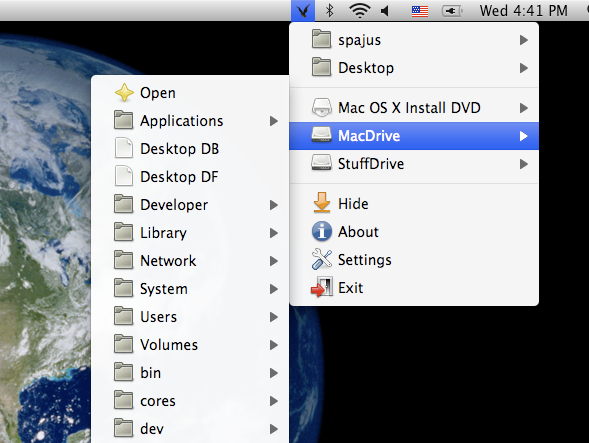Click the Users folder icon
The height and width of the screenshot is (443, 589).
click(124, 316)
